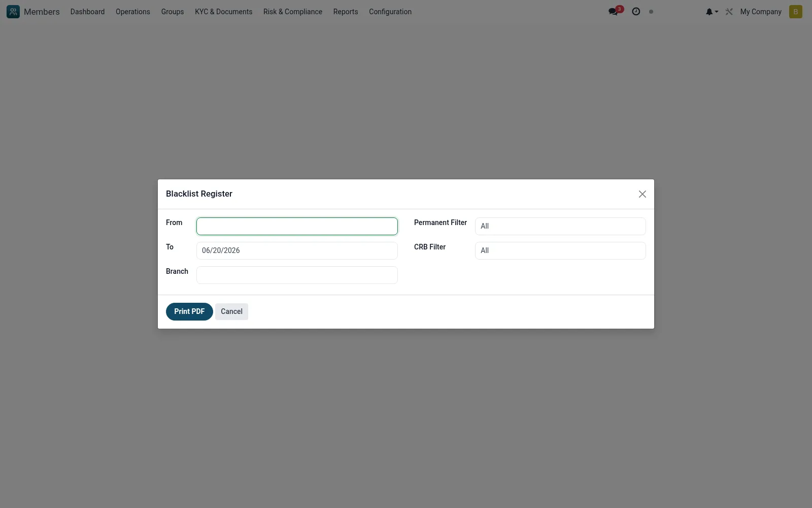Click the My Company switcher
The image size is (812, 508).
coord(761,12)
